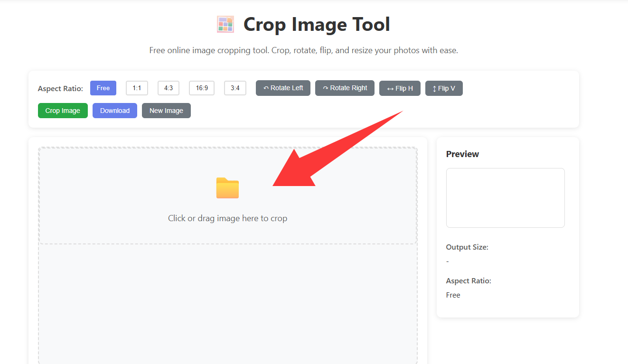Image resolution: width=628 pixels, height=364 pixels.
Task: Set aspect ratio to 16:9
Action: point(202,88)
